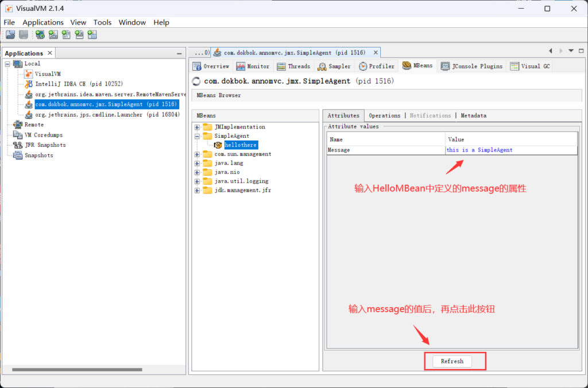588x388 pixels.
Task: Open the File menu
Action: tap(9, 22)
